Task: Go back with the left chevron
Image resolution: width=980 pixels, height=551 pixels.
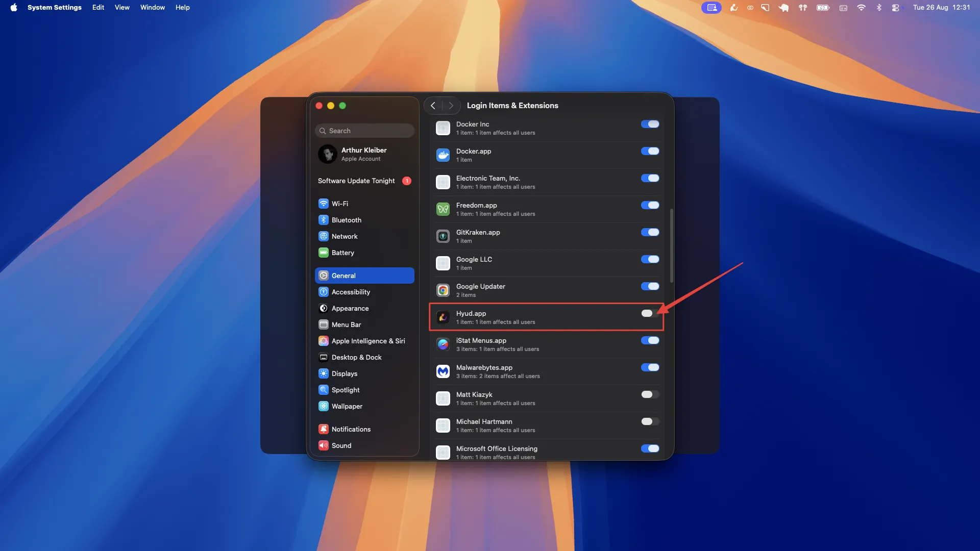Action: coord(433,106)
